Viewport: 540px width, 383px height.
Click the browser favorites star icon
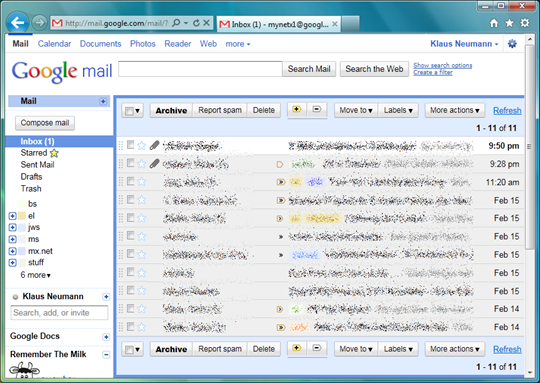click(509, 23)
